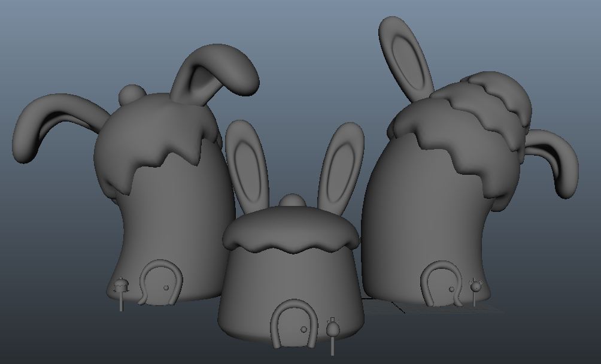Select the round knob atop the middle house
Image resolution: width=601 pixels, height=364 pixels.
pyautogui.click(x=292, y=201)
